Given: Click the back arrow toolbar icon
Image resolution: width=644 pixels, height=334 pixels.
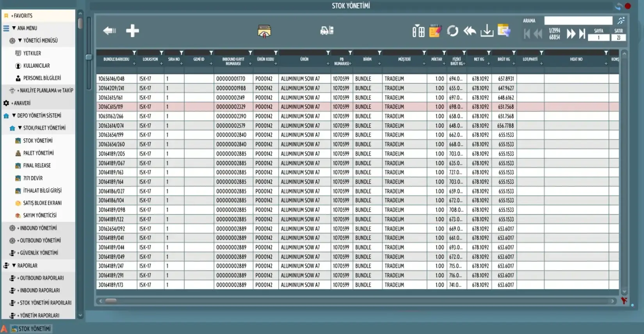Looking at the screenshot, I should pos(109,30).
